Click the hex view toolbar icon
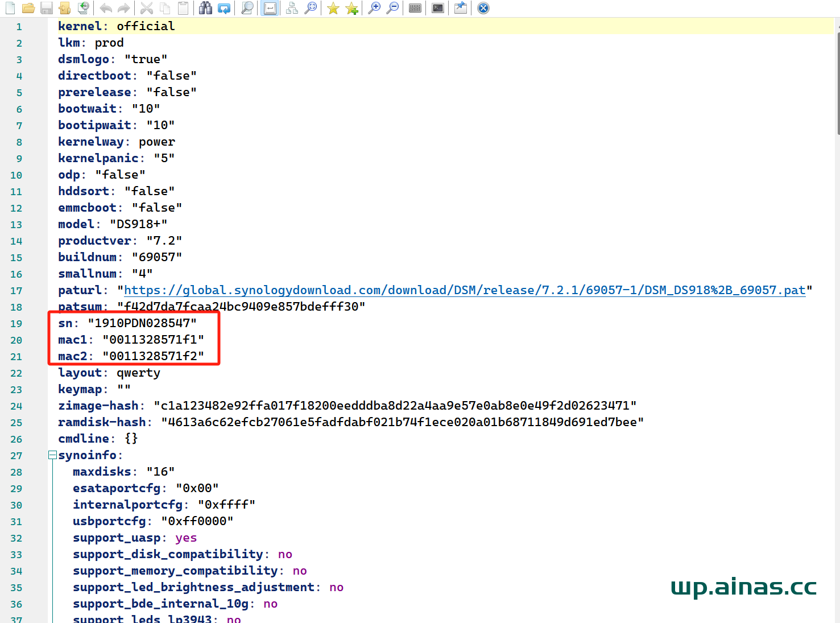 coord(415,8)
